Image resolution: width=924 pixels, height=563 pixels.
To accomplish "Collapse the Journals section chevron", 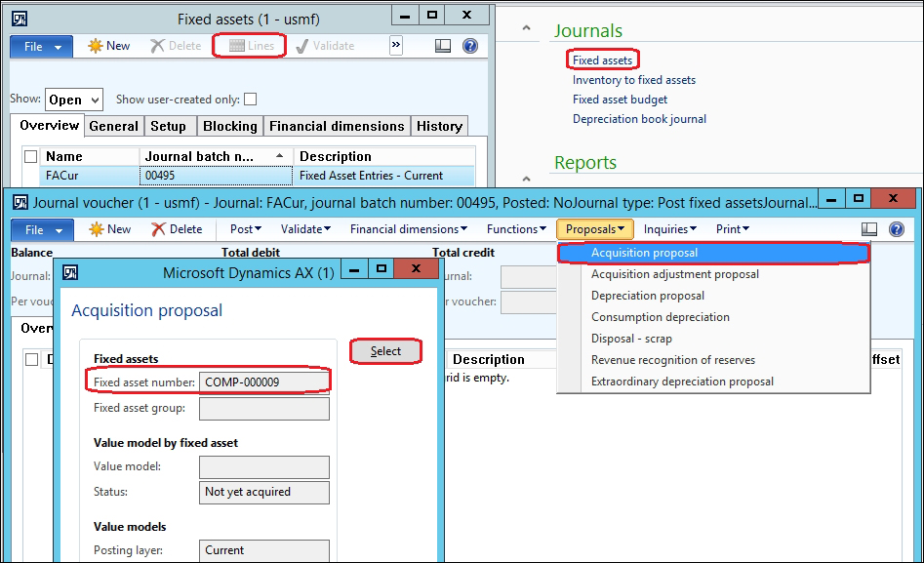I will tap(526, 27).
